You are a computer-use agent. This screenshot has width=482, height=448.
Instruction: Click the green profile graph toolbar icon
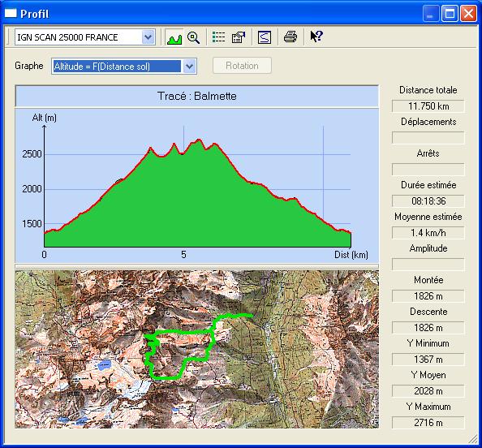click(x=174, y=37)
